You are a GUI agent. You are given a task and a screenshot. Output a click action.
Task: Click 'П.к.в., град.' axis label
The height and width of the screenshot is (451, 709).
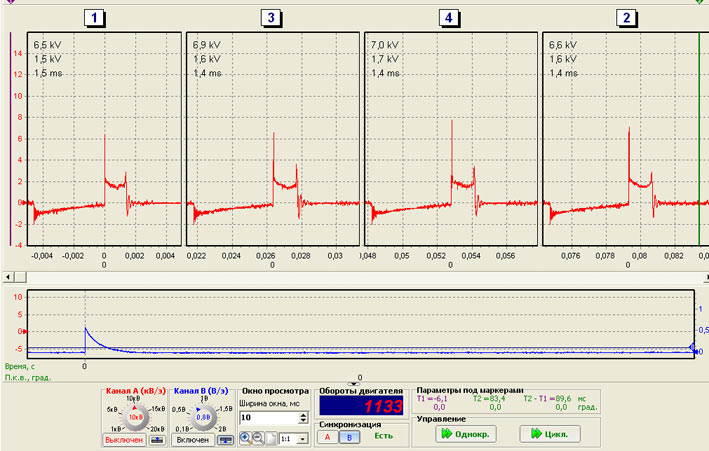point(28,377)
